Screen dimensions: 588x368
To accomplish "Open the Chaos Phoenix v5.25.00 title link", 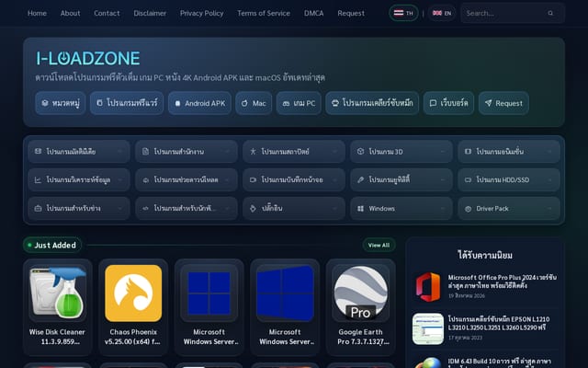I will (133, 337).
